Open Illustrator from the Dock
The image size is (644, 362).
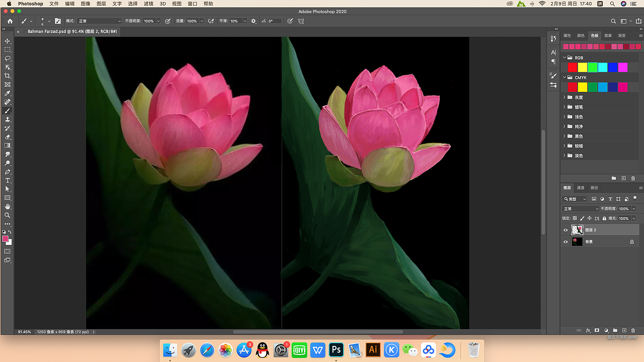373,350
